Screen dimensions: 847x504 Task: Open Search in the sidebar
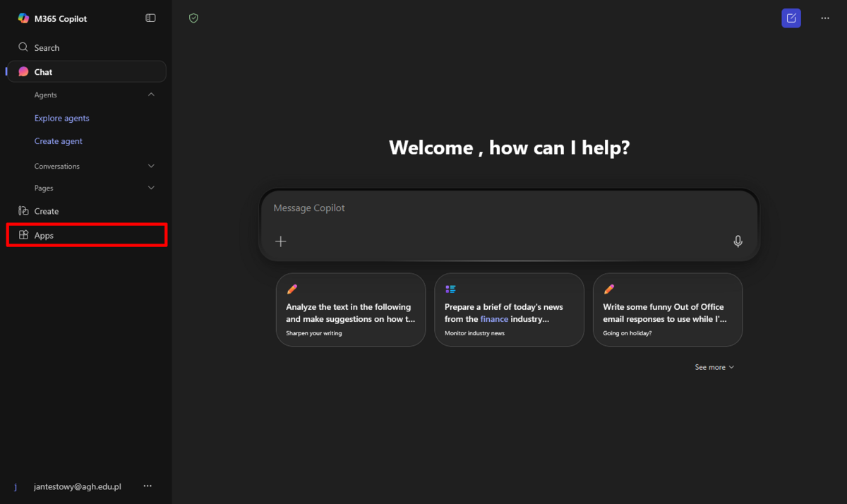[47, 48]
